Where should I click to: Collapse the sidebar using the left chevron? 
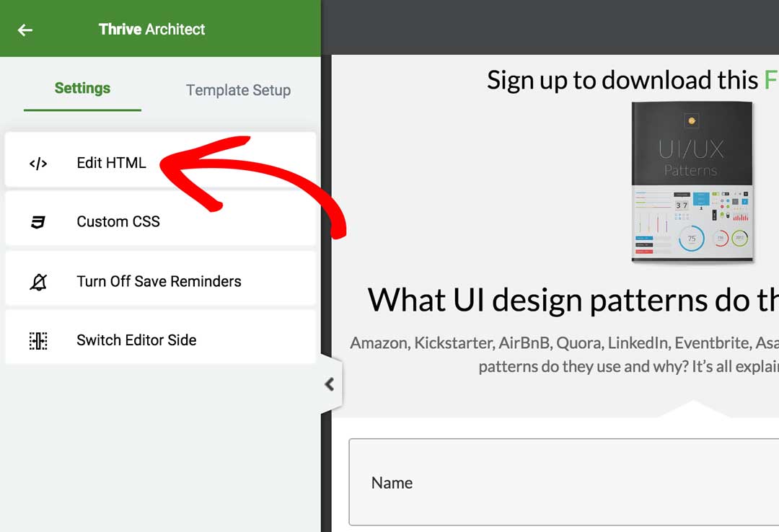tap(328, 384)
